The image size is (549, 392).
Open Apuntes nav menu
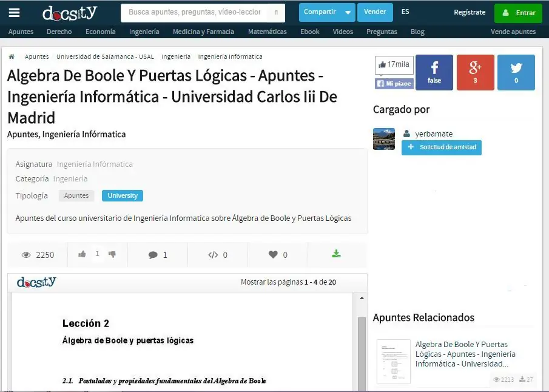coord(21,32)
